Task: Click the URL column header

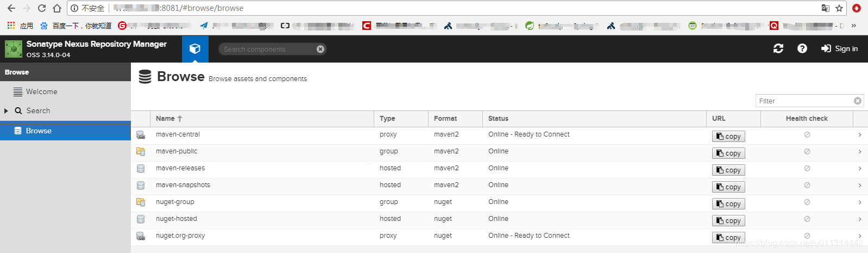Action: [x=733, y=119]
